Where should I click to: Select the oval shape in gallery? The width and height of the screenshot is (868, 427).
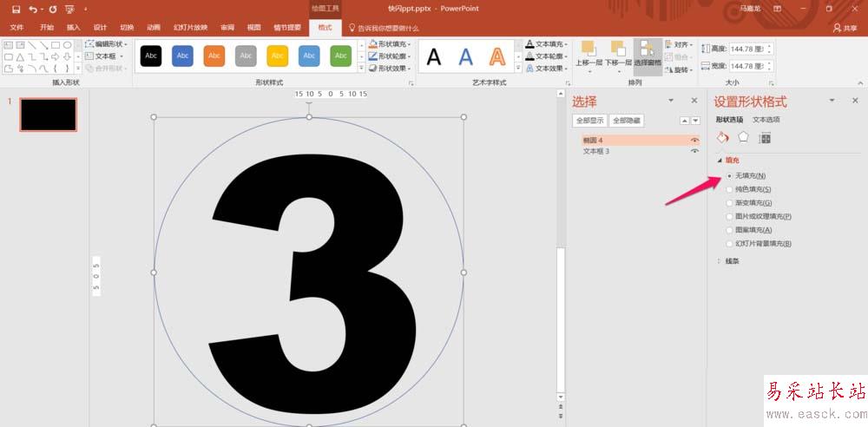pyautogui.click(x=67, y=45)
